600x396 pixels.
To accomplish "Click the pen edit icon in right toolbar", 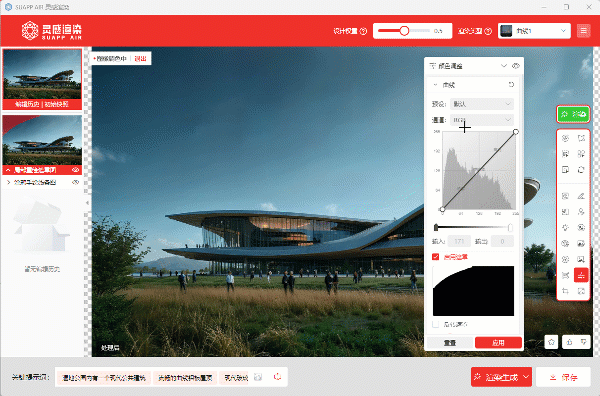I will 581,196.
